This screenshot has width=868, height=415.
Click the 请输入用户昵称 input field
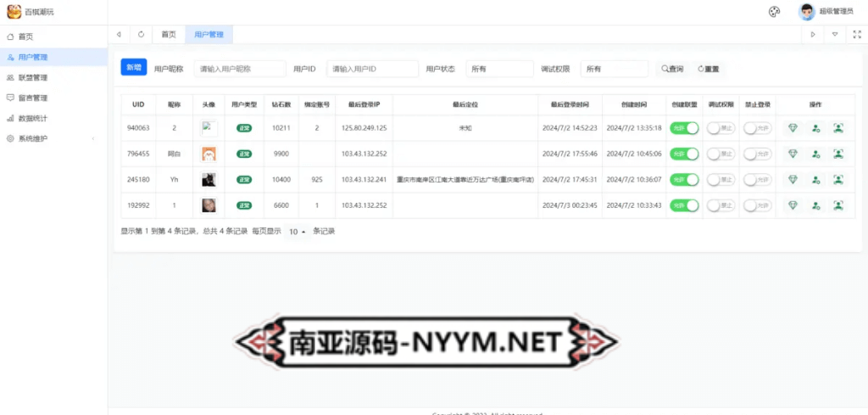tap(239, 69)
